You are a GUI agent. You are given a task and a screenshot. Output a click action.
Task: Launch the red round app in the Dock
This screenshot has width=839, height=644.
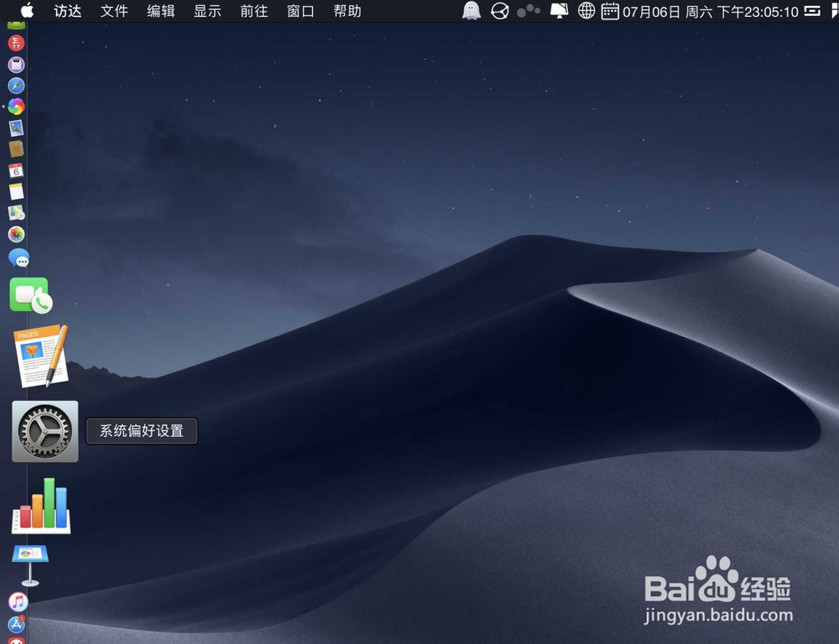16,43
